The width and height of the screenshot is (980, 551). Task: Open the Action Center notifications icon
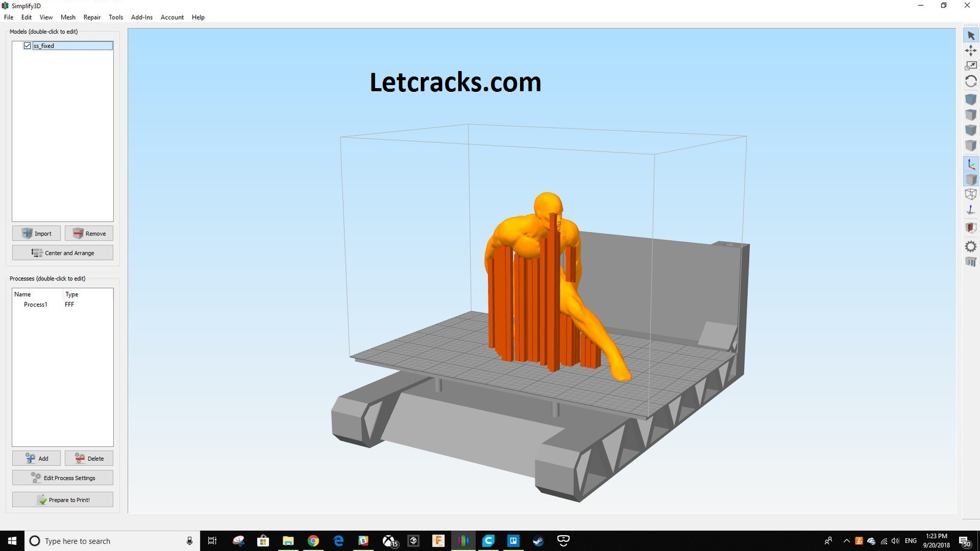[965, 541]
